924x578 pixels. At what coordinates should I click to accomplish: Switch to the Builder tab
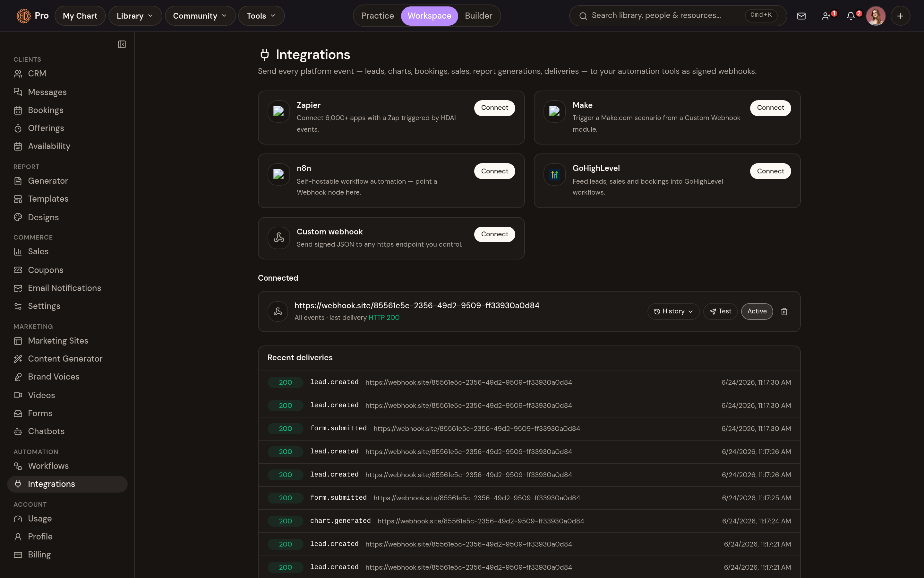click(478, 16)
